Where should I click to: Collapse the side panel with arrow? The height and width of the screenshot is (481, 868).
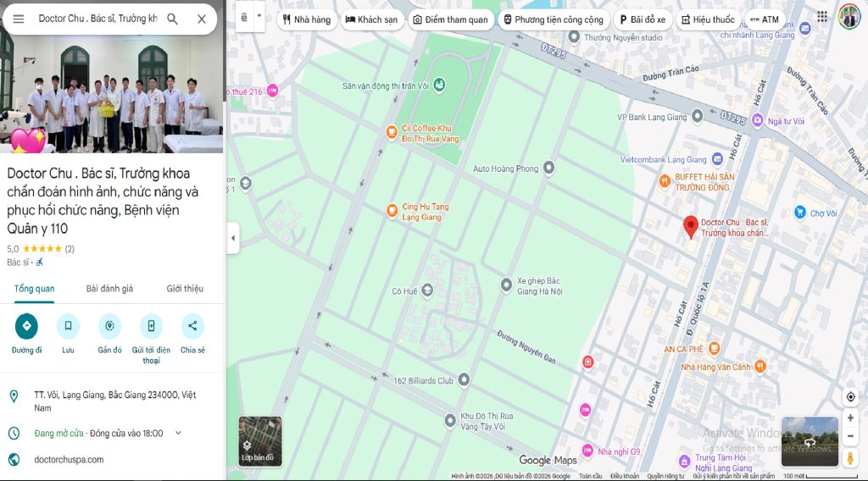pyautogui.click(x=233, y=239)
